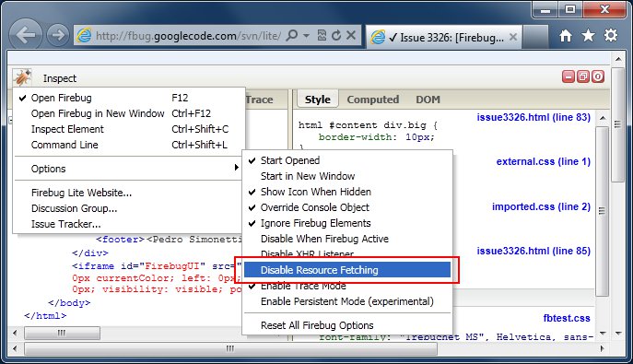
Task: Open Favorites star icon
Action: pos(588,36)
